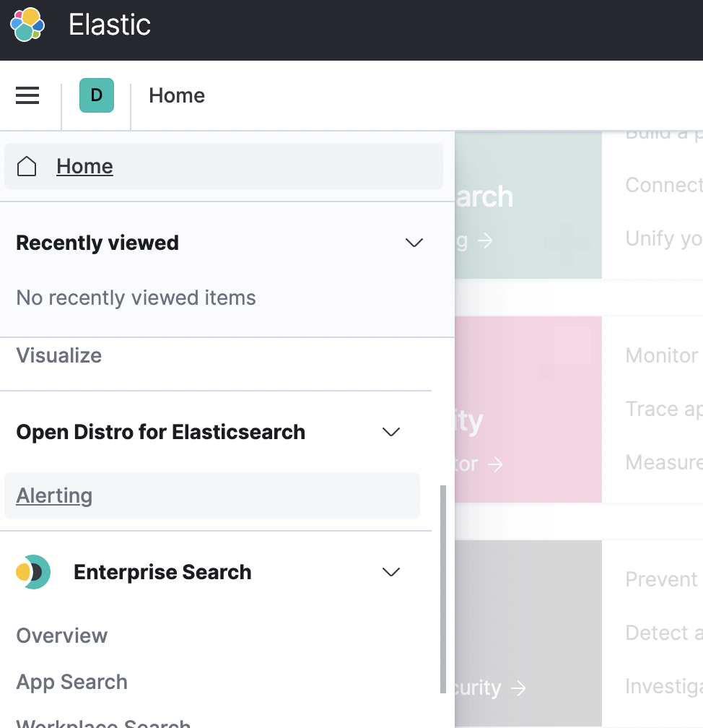Click the 'Investiga' description text

[x=664, y=686]
